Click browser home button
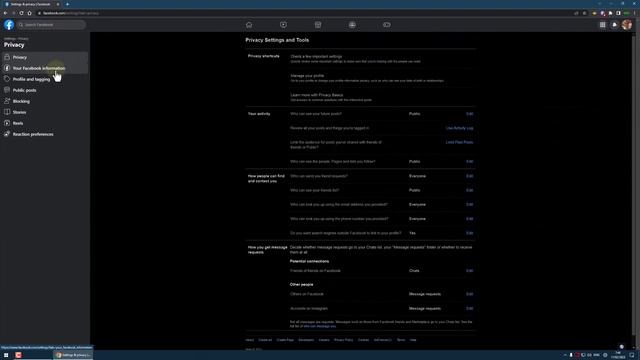This screenshot has width=640, height=360. click(x=29, y=13)
